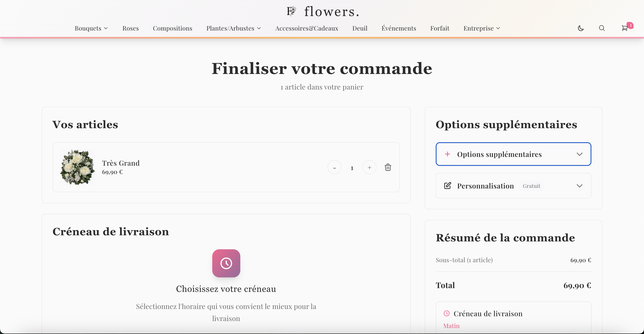The image size is (644, 334).
Task: Delete Très Grand item with trash icon
Action: click(388, 167)
